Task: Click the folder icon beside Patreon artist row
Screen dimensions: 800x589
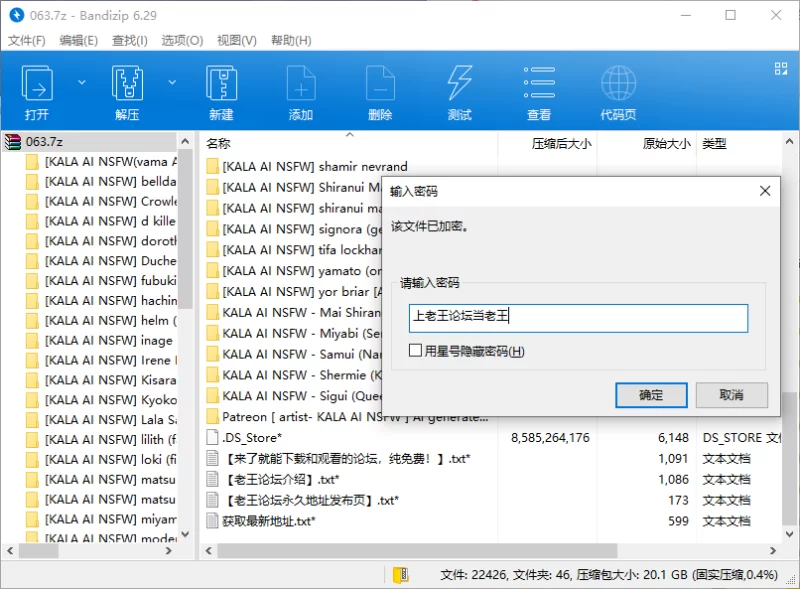Action: pos(212,416)
